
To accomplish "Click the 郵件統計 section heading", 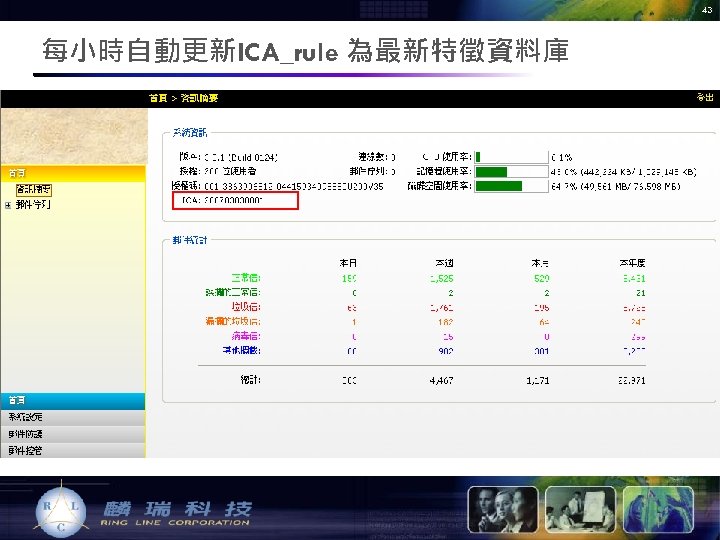I will coord(190,240).
